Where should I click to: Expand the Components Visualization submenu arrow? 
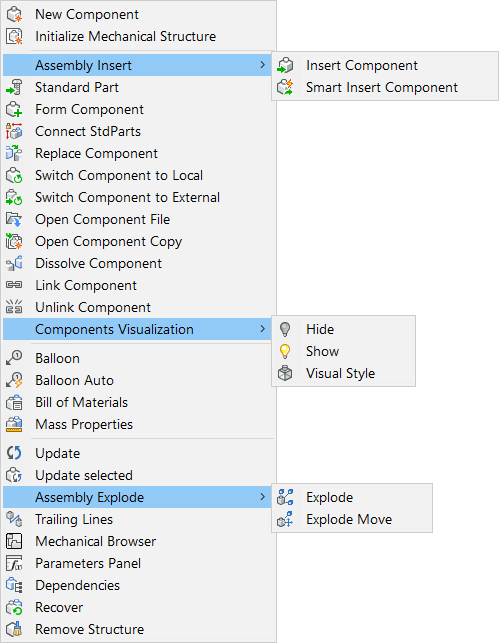coord(263,329)
